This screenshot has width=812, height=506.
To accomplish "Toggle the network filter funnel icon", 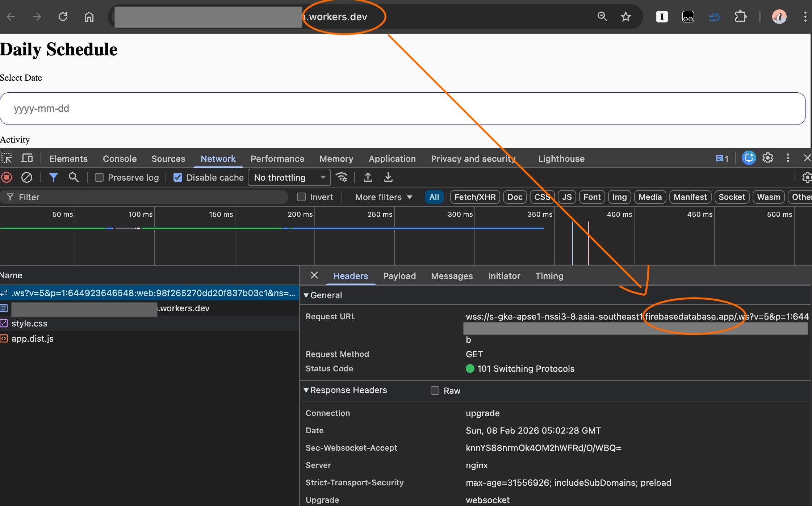I will [x=53, y=177].
